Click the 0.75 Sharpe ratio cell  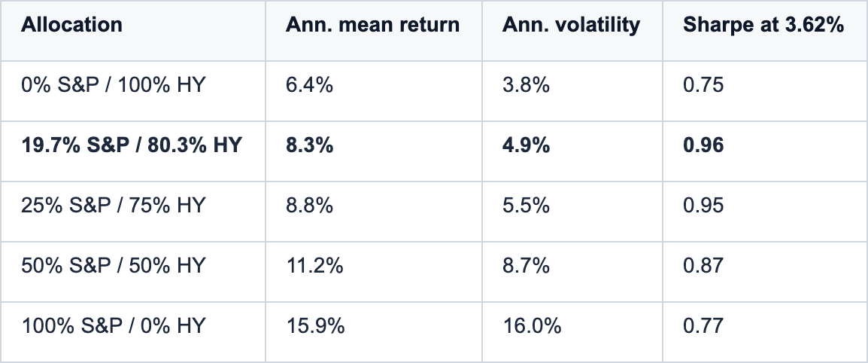point(703,85)
